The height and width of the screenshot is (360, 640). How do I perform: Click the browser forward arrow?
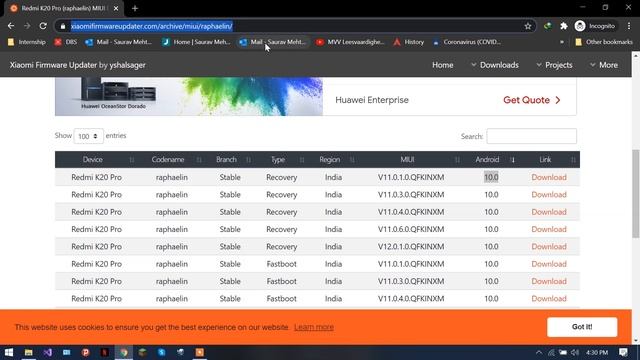point(27,26)
